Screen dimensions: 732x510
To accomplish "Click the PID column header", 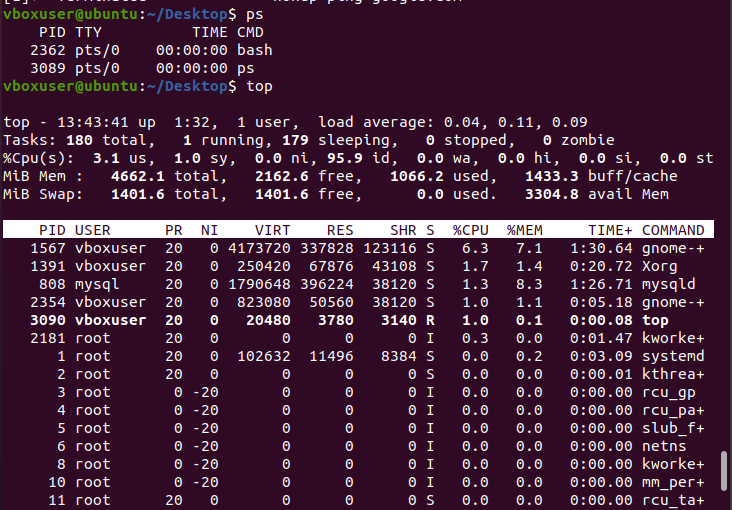I will 52,230.
